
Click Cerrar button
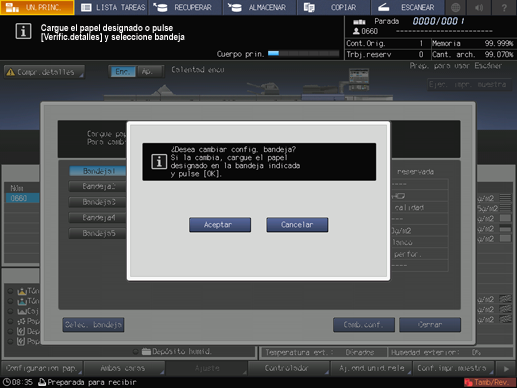(x=430, y=325)
